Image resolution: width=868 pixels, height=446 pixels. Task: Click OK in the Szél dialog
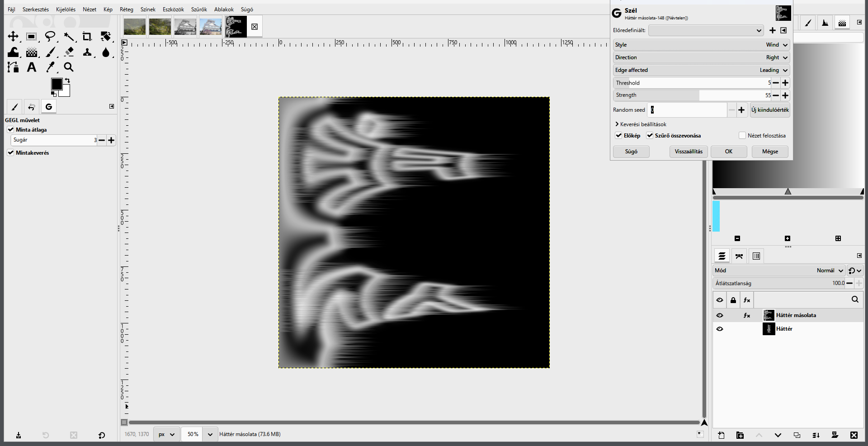pyautogui.click(x=729, y=152)
